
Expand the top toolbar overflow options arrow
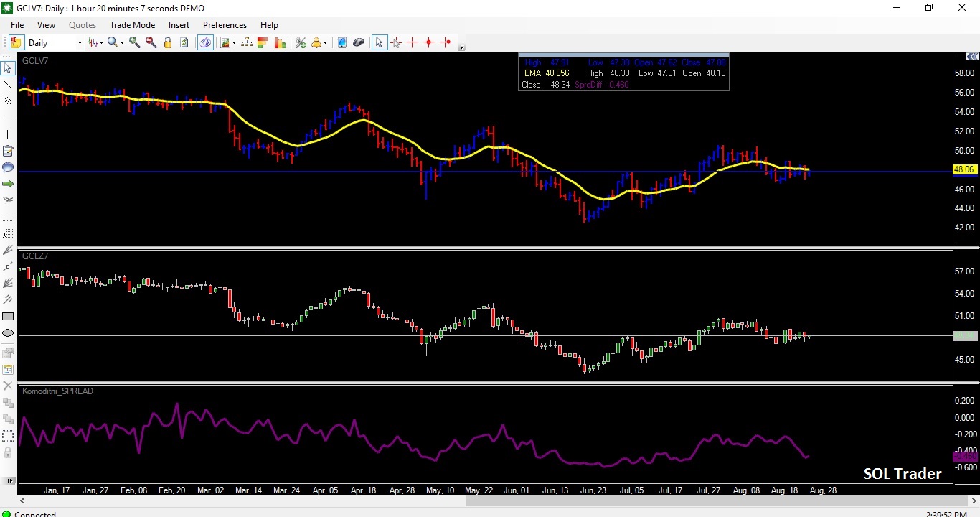462,47
